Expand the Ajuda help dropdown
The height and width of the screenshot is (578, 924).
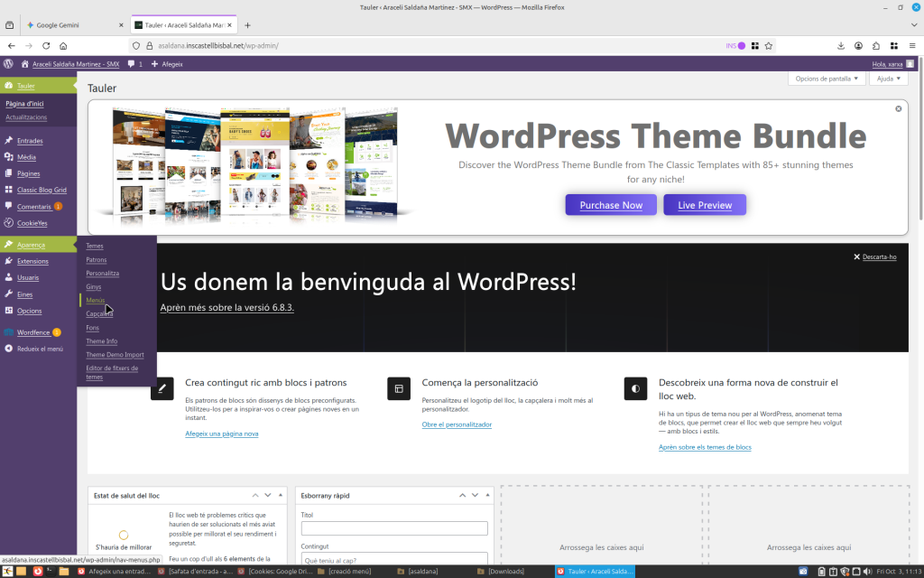click(889, 79)
